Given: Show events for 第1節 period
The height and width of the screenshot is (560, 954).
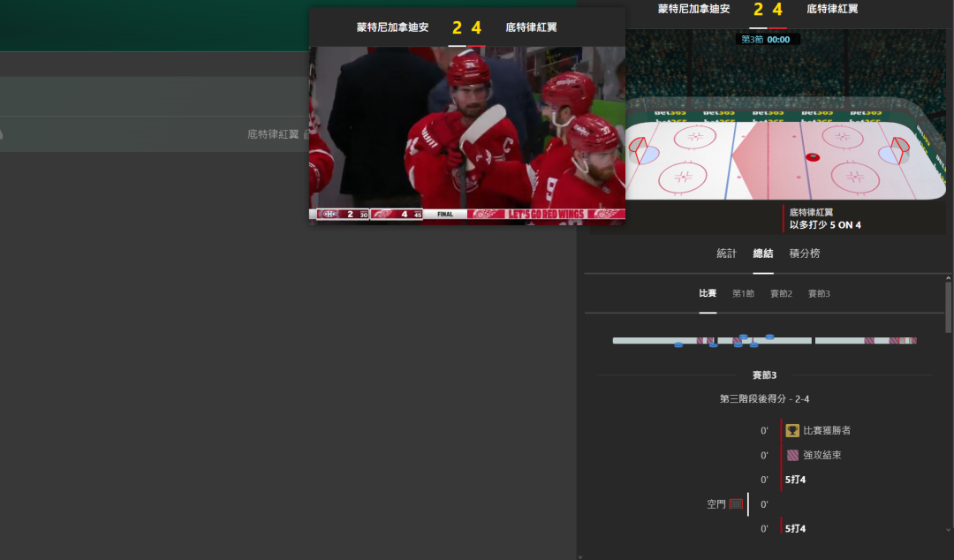Looking at the screenshot, I should pos(743,293).
